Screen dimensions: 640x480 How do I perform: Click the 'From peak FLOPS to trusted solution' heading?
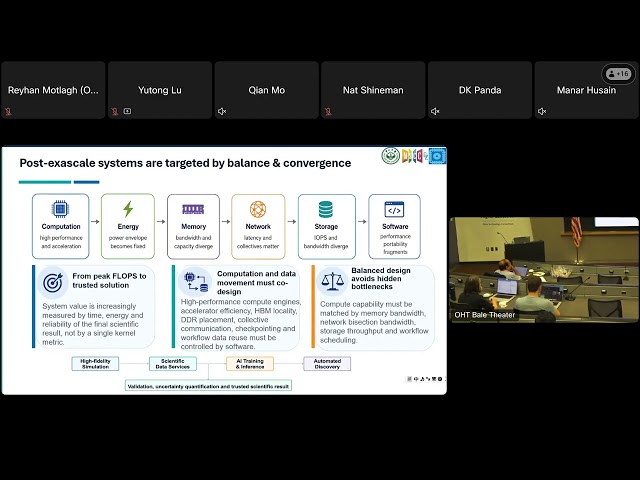(109, 280)
